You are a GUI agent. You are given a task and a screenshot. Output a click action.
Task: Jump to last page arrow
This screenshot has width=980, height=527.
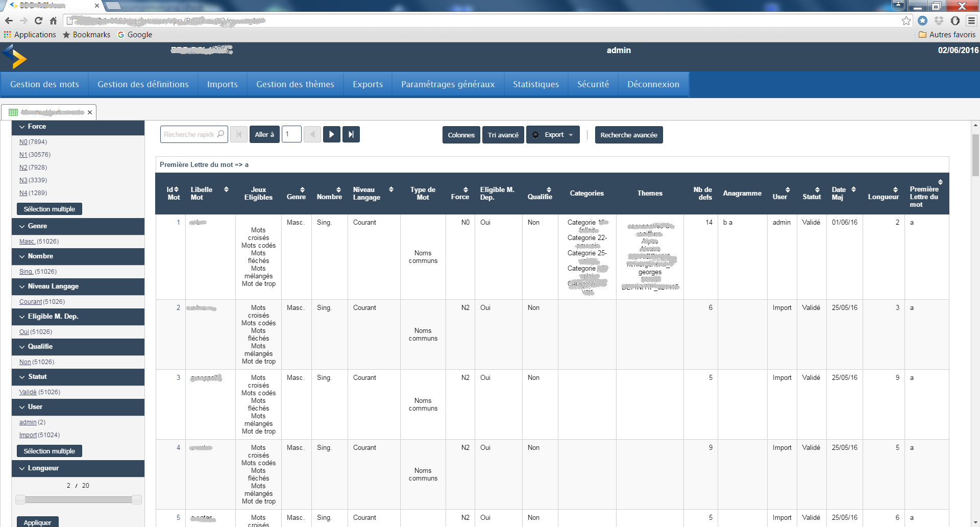351,134
